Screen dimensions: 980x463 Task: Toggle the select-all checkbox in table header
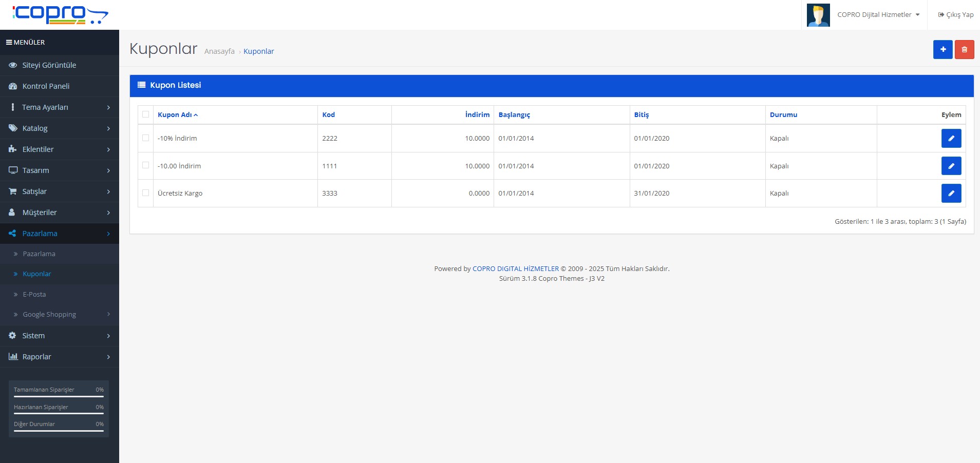tap(146, 114)
